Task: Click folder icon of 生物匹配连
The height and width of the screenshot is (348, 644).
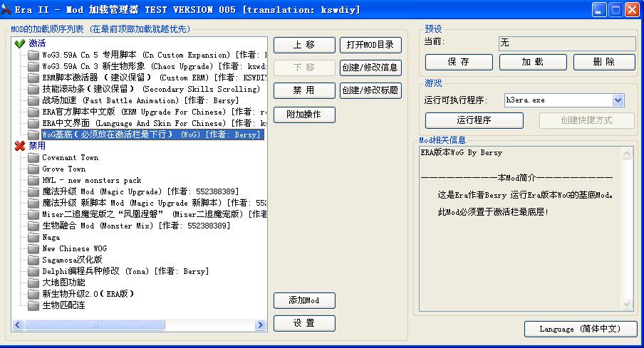Action: tap(33, 305)
